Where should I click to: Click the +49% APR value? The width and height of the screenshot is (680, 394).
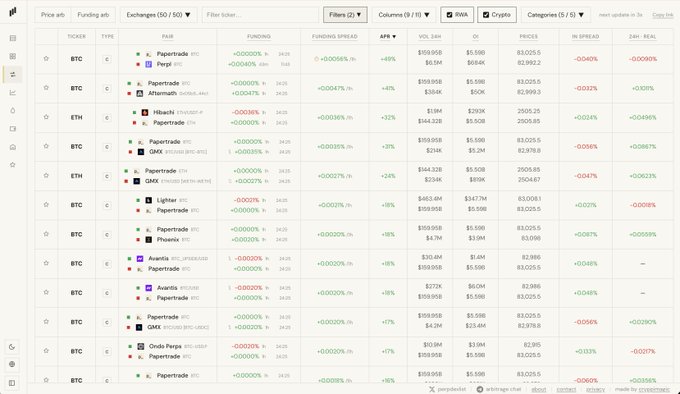tap(388, 59)
